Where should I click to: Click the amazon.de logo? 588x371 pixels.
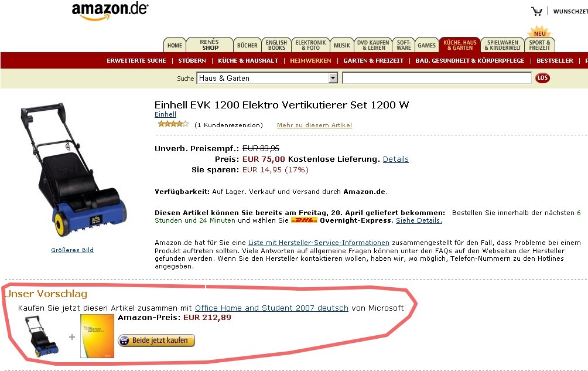pyautogui.click(x=110, y=11)
